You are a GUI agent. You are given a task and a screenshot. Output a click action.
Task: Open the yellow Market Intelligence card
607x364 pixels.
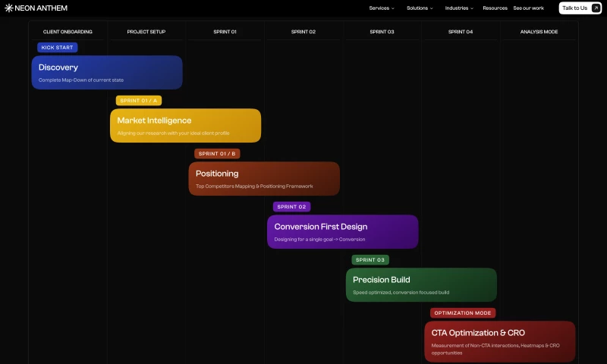point(185,125)
